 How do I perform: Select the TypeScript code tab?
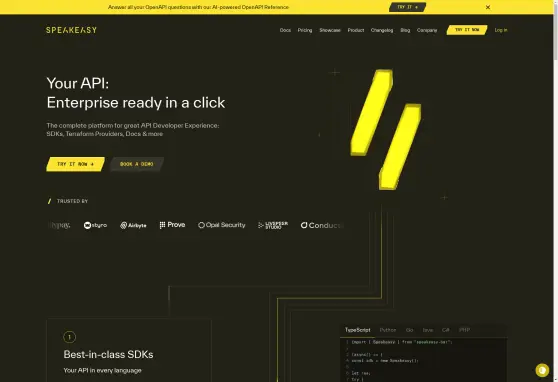point(358,330)
